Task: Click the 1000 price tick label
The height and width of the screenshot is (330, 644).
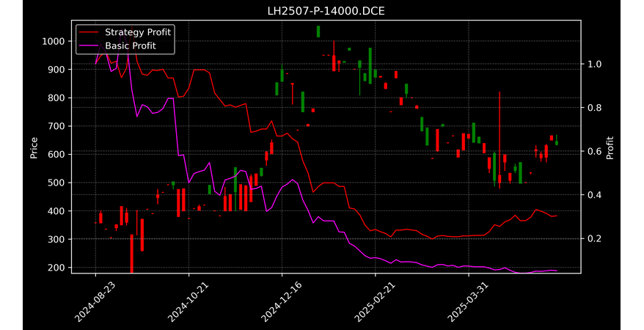Action: click(54, 41)
